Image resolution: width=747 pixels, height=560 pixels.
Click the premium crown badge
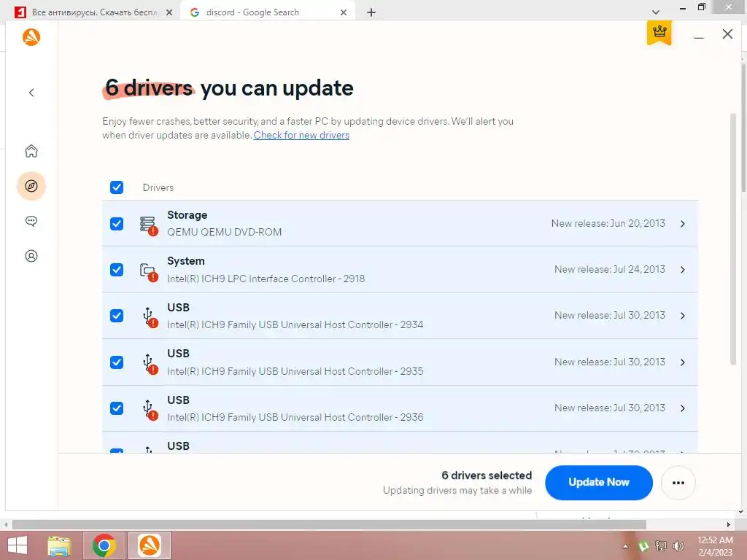(659, 33)
